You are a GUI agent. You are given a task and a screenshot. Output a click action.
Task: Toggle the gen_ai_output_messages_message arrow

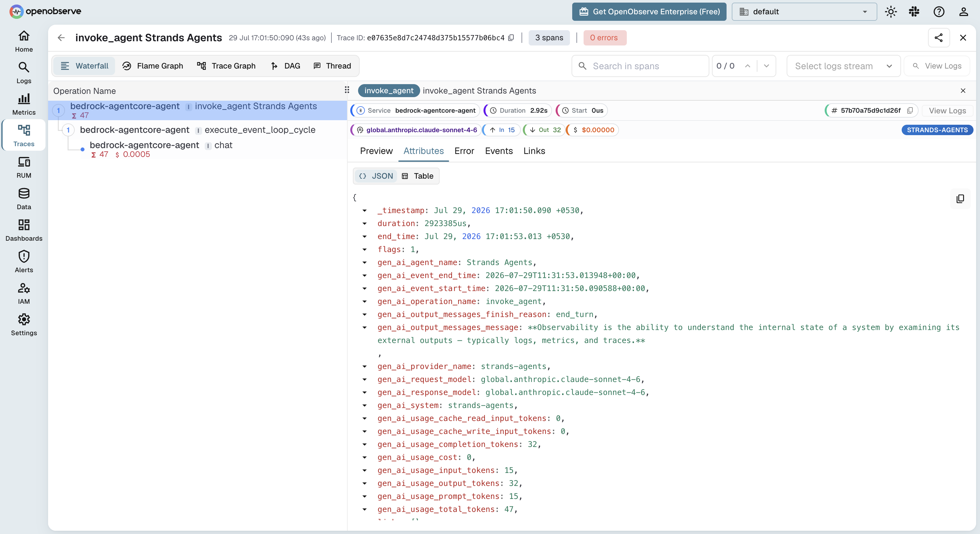(x=365, y=327)
